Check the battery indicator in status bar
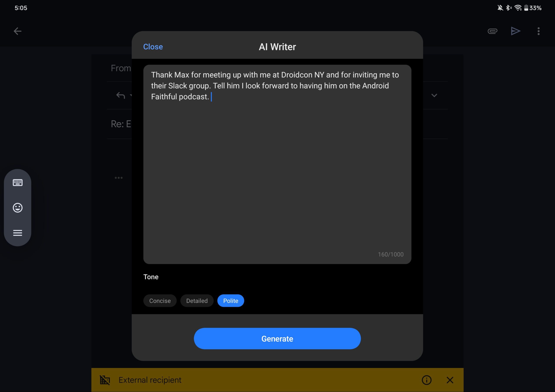 (x=526, y=8)
